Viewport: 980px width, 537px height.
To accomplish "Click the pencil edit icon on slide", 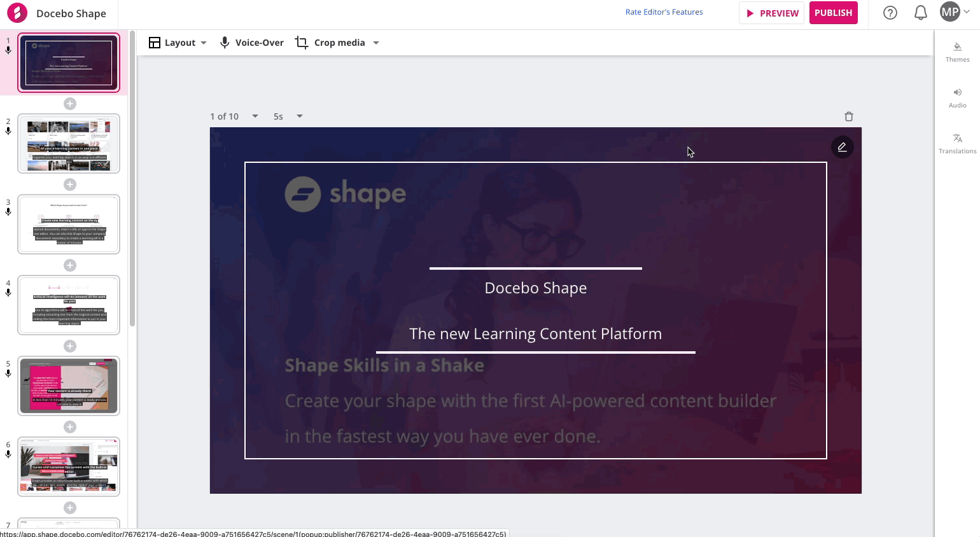I will 842,147.
